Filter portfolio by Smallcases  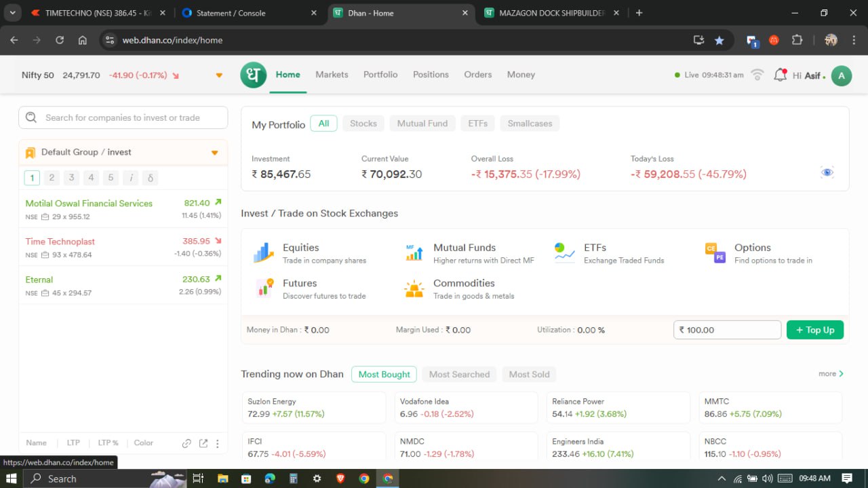coord(530,124)
